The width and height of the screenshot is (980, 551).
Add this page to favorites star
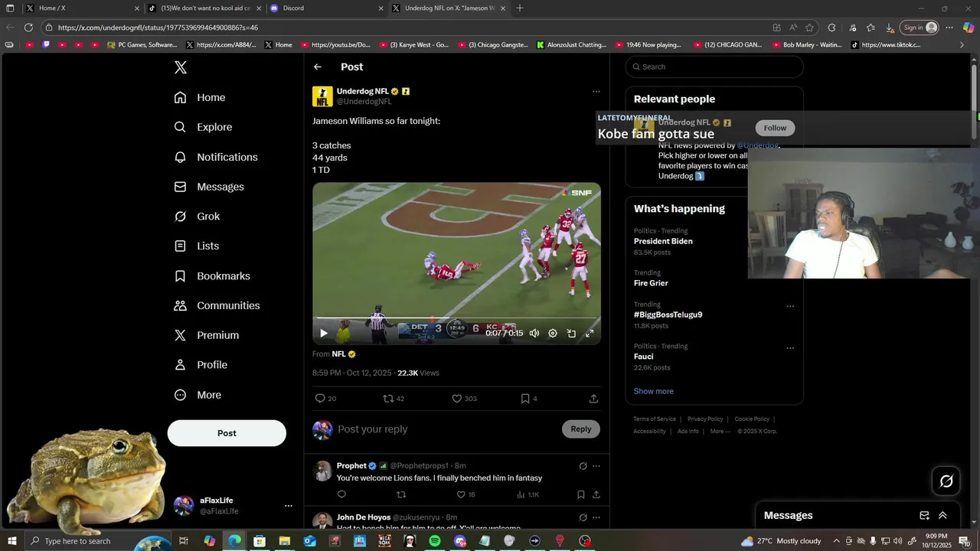coord(809,28)
